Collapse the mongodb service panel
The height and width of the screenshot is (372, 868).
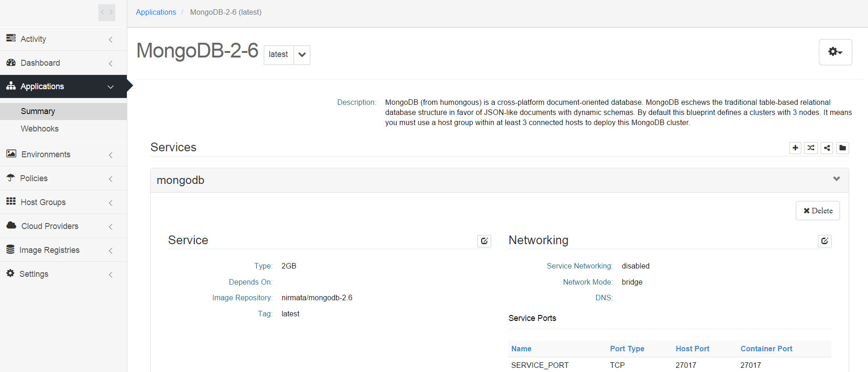837,179
